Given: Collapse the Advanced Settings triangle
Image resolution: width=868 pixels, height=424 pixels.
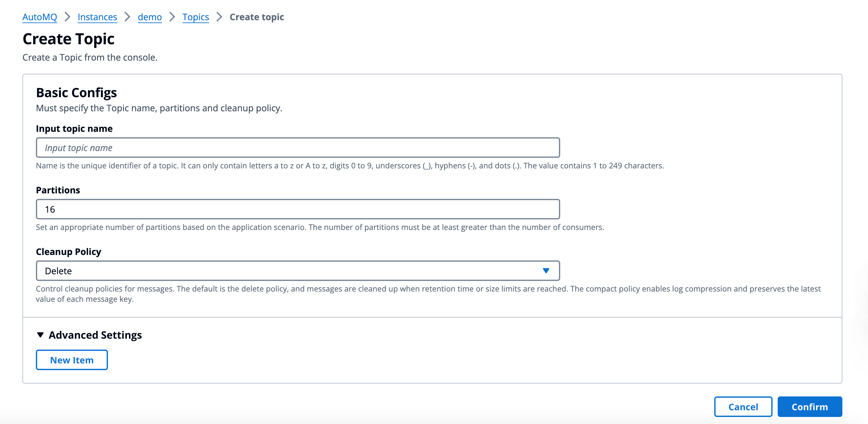Looking at the screenshot, I should point(40,335).
